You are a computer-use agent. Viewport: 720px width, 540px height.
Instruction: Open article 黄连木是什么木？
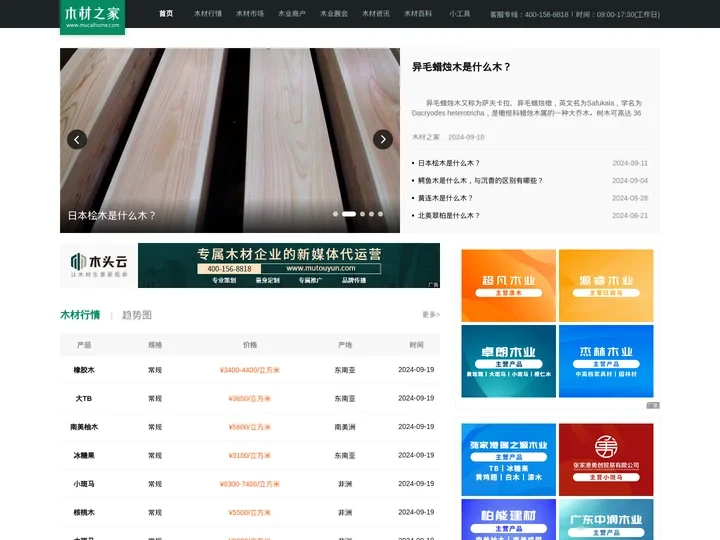445,198
